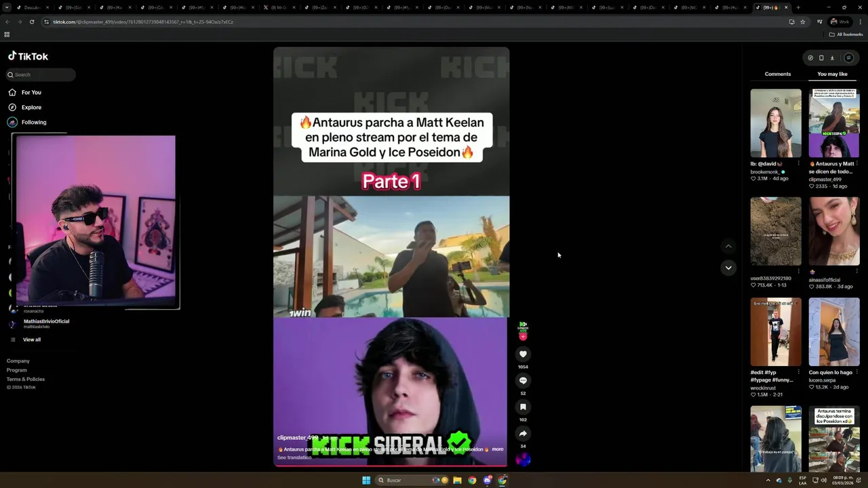The height and width of the screenshot is (488, 868).
Task: Click the phone icon in the top-right pill
Action: [x=821, y=58]
